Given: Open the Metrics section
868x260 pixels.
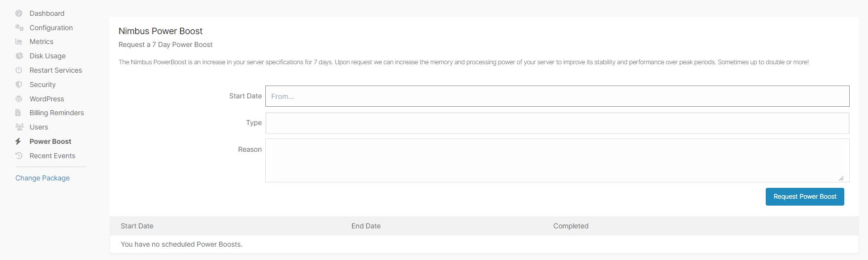Looking at the screenshot, I should [41, 42].
